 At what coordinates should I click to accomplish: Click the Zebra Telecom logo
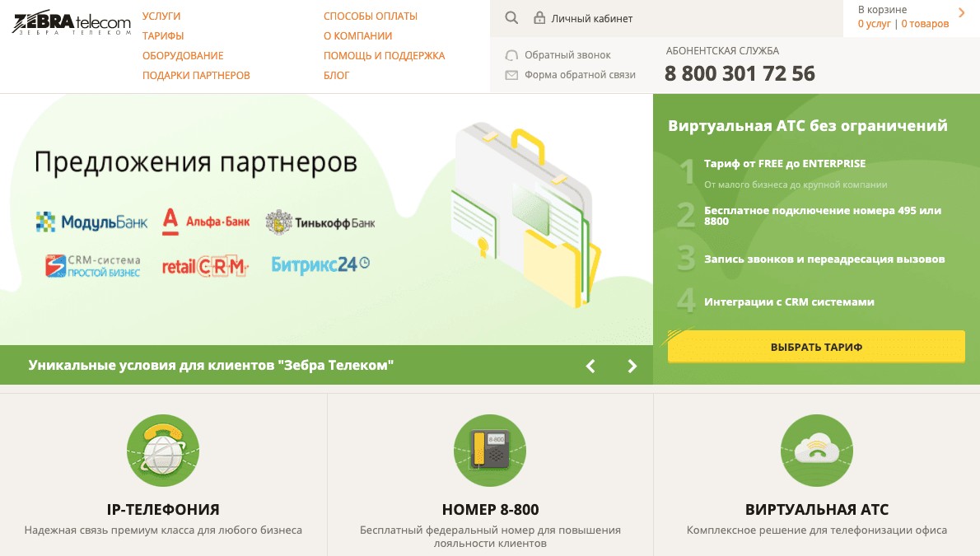pyautogui.click(x=72, y=22)
